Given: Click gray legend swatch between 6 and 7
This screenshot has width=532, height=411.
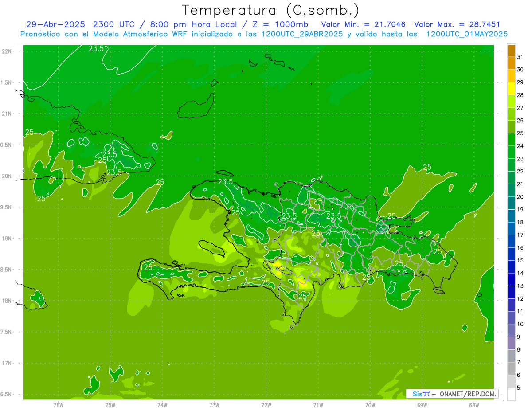Looking at the screenshot, I should tap(511, 369).
